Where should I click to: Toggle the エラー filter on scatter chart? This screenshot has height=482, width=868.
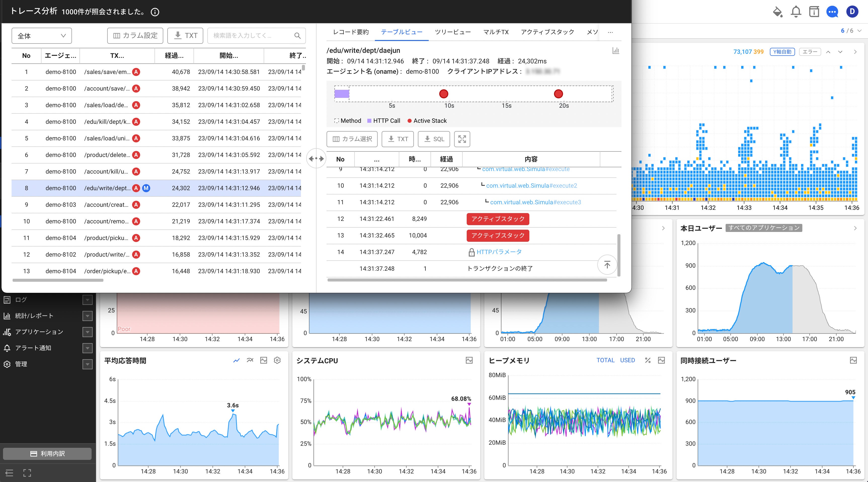click(x=810, y=52)
